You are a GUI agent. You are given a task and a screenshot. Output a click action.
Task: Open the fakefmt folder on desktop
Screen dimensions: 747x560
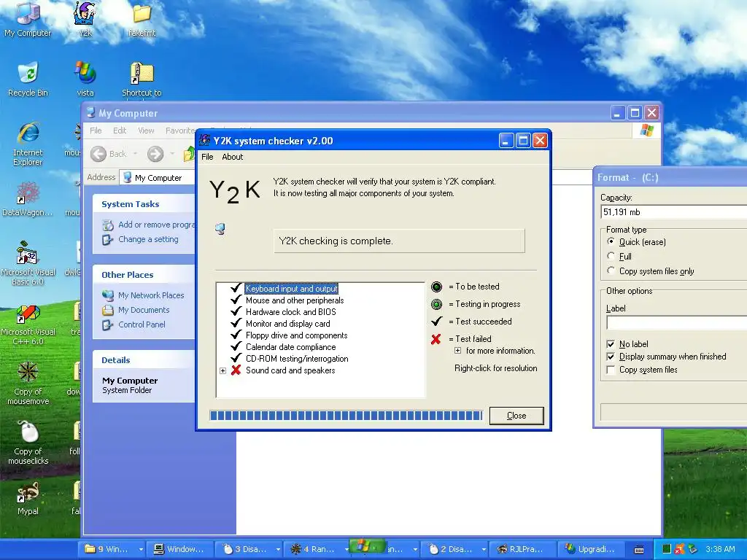[142, 19]
